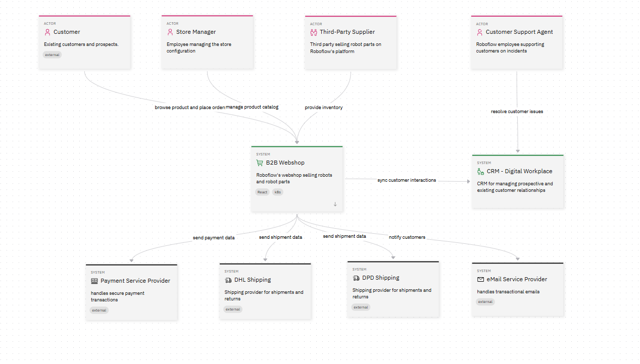Click the person-with-lock icon on CRM card
The width and height of the screenshot is (640, 364).
479,171
